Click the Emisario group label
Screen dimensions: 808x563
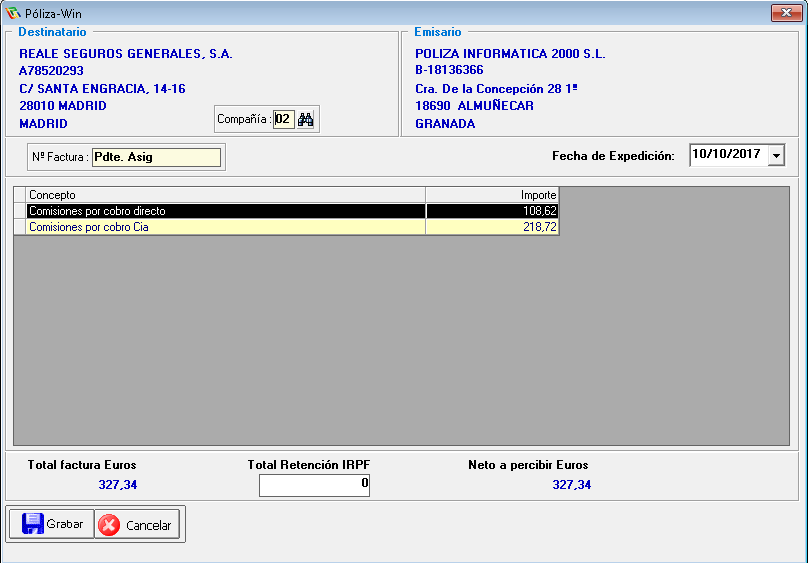click(x=437, y=32)
